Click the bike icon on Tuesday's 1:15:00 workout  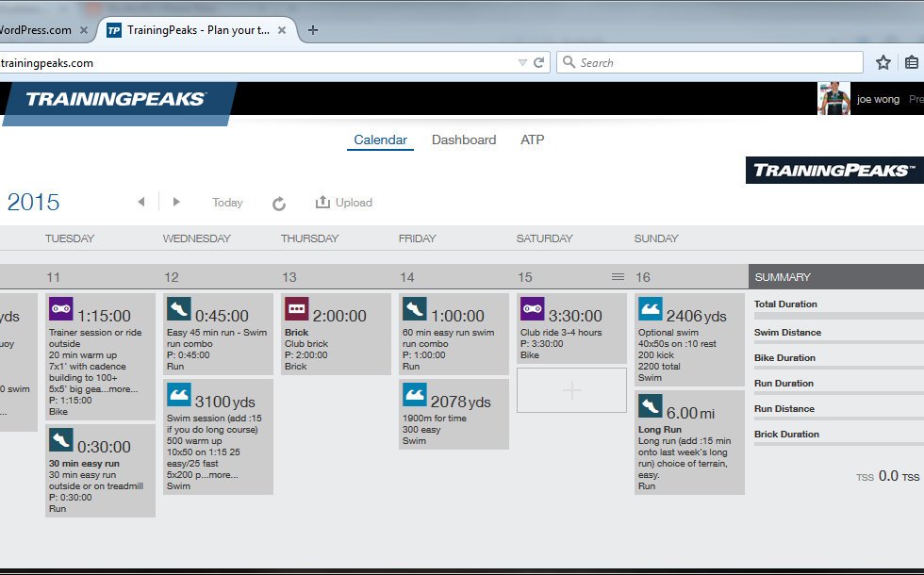point(61,308)
